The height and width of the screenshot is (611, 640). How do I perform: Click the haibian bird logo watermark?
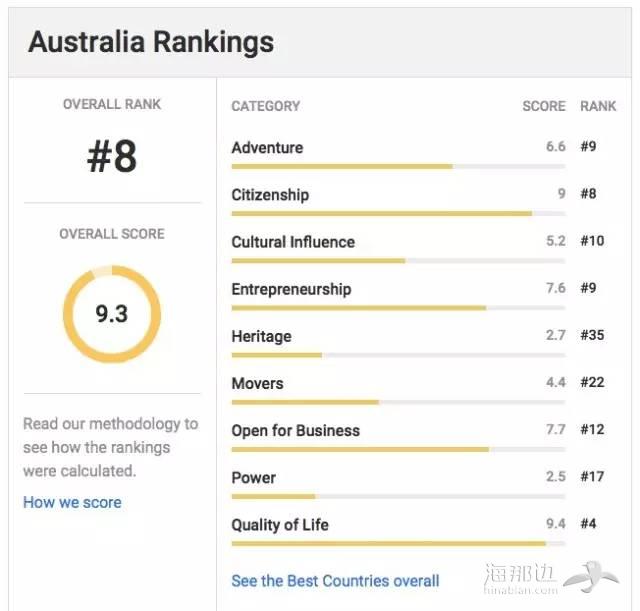pyautogui.click(x=591, y=577)
